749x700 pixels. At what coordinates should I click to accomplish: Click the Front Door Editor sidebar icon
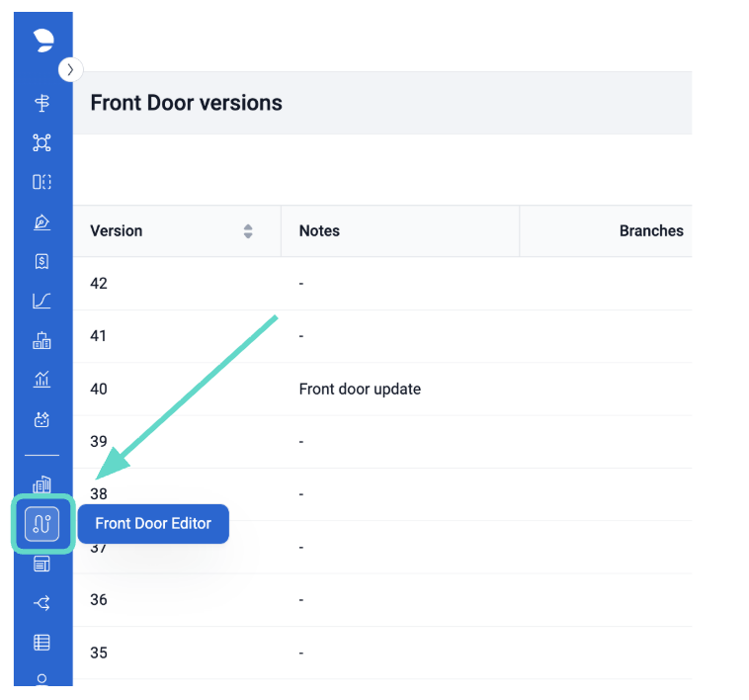tap(42, 524)
